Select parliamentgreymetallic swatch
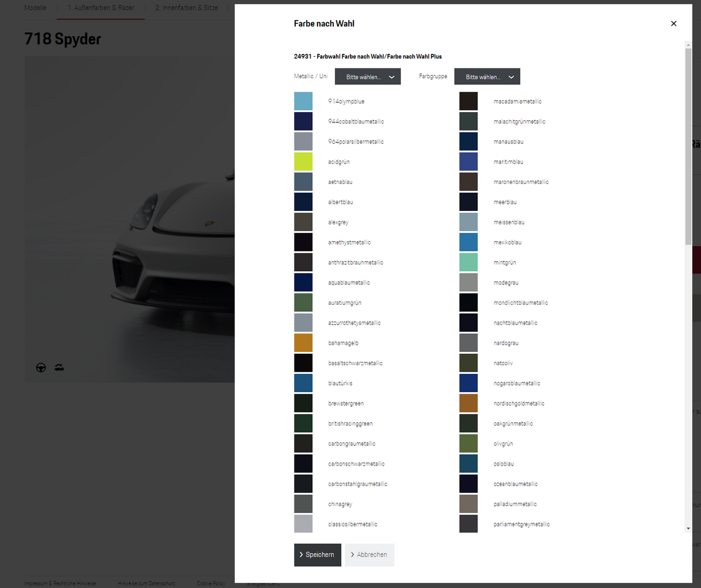This screenshot has height=588, width=701. (469, 524)
